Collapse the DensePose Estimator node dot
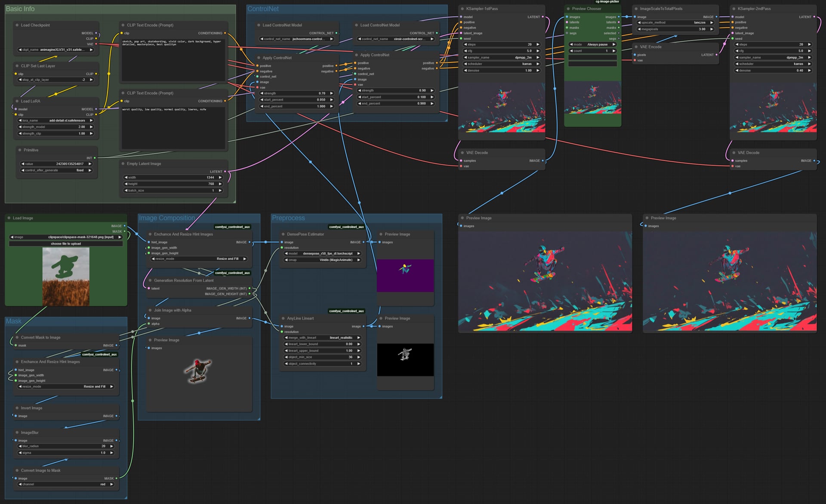Screen dimensions: 826x504 (x=283, y=234)
